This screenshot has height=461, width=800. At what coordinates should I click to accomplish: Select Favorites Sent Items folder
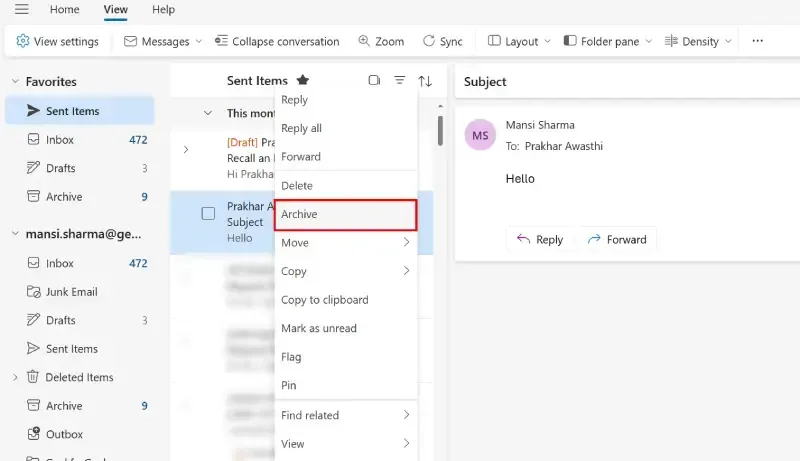[x=80, y=111]
